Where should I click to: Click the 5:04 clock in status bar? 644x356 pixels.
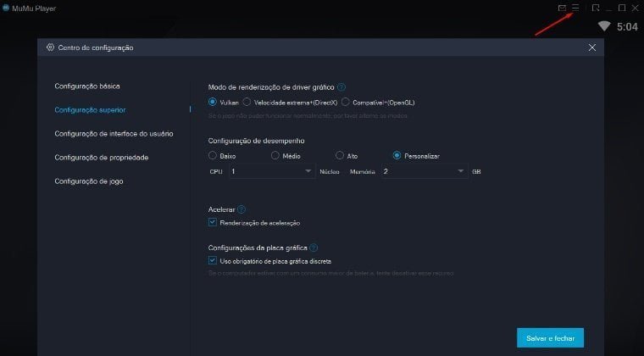coord(627,27)
